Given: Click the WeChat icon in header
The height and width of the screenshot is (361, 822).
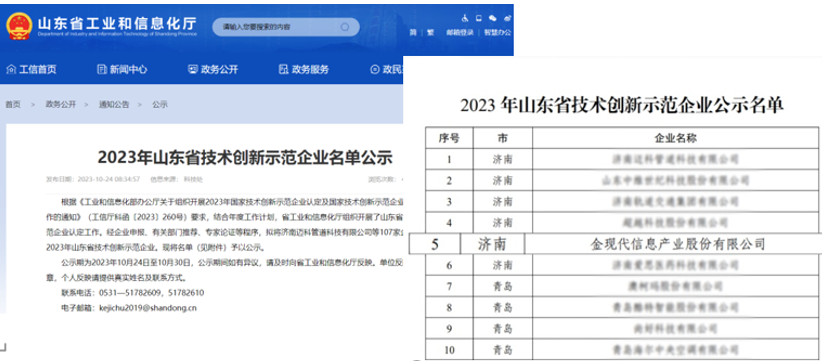Looking at the screenshot, I should click(x=493, y=18).
